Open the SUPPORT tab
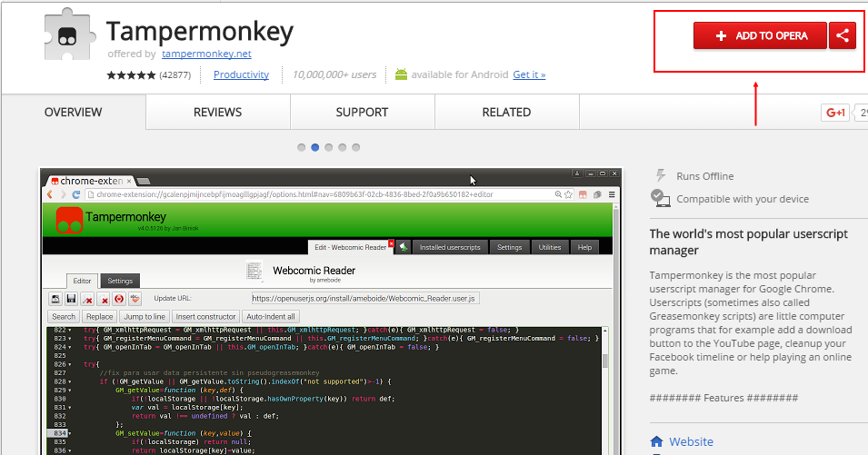This screenshot has width=868, height=455. click(362, 113)
